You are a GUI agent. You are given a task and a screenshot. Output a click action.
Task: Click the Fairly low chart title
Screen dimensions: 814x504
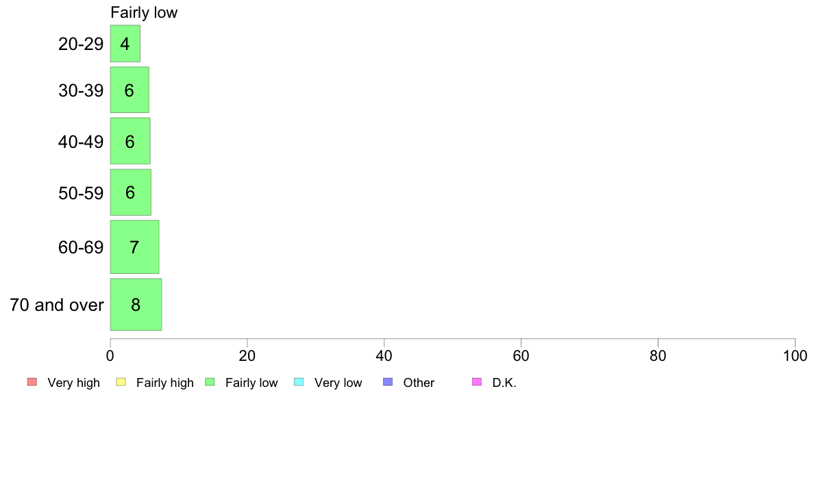coord(144,12)
